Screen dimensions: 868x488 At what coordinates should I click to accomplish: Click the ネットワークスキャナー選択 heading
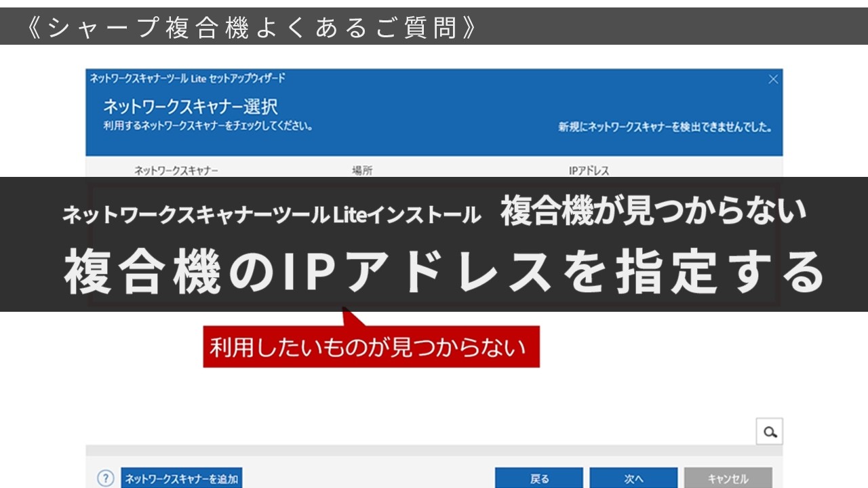click(191, 107)
